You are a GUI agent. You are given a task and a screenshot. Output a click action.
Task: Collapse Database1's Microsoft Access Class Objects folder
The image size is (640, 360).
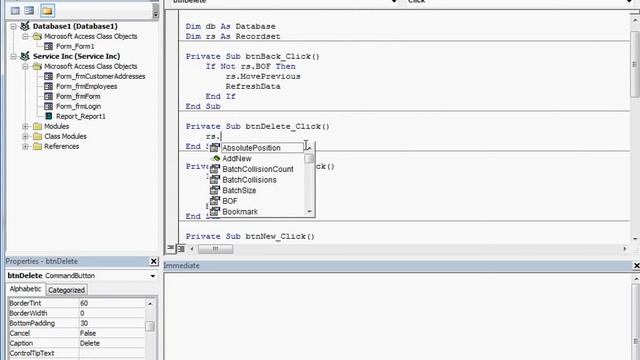tap(25, 36)
